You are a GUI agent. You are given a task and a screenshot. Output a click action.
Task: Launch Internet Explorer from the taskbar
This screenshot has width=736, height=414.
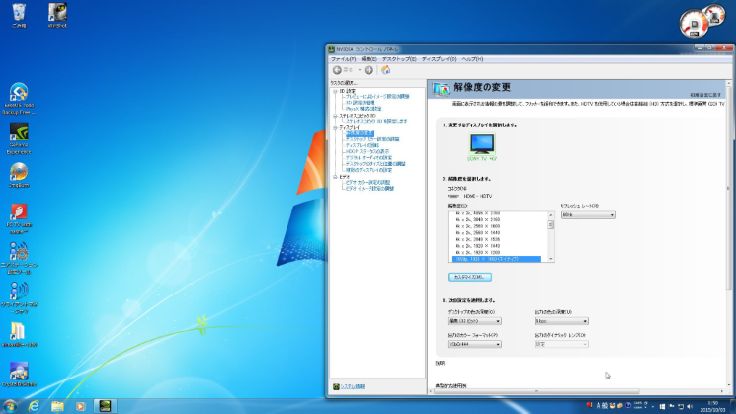tap(33, 406)
